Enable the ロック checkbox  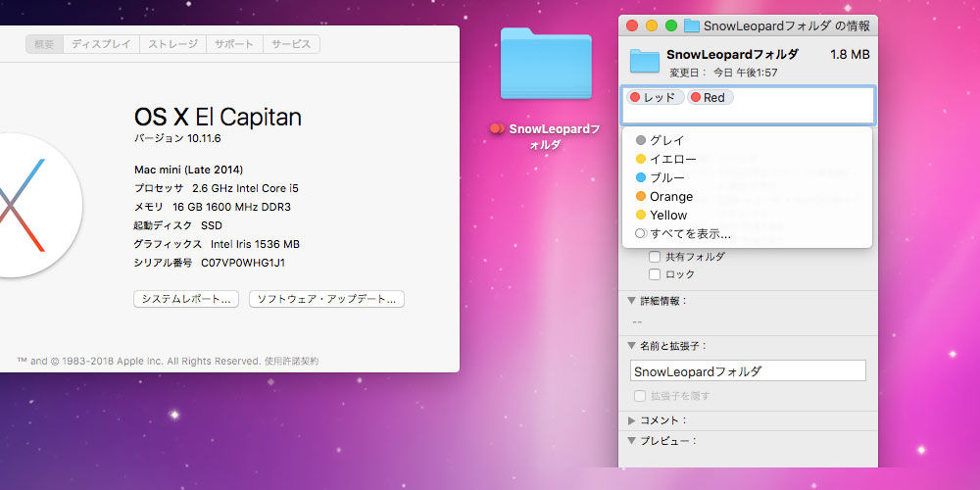(655, 273)
